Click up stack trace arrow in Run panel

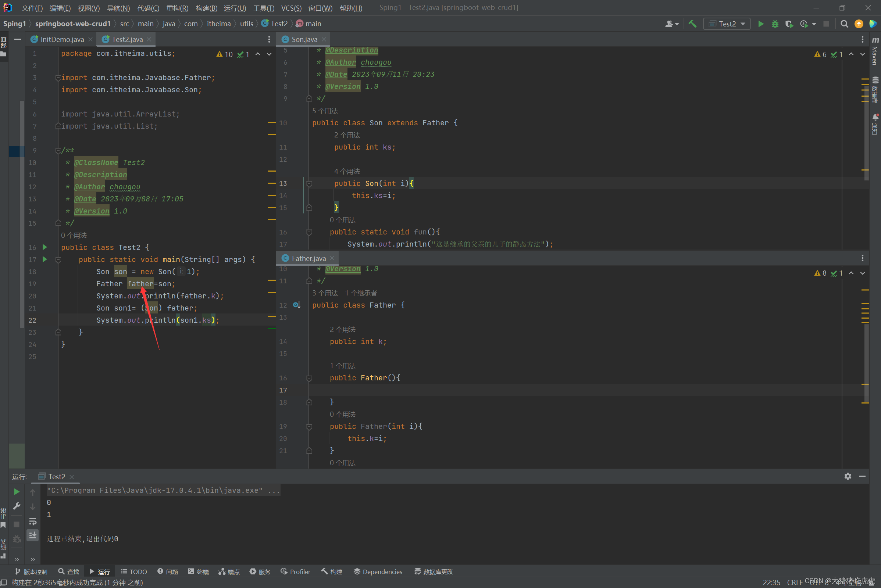33,492
